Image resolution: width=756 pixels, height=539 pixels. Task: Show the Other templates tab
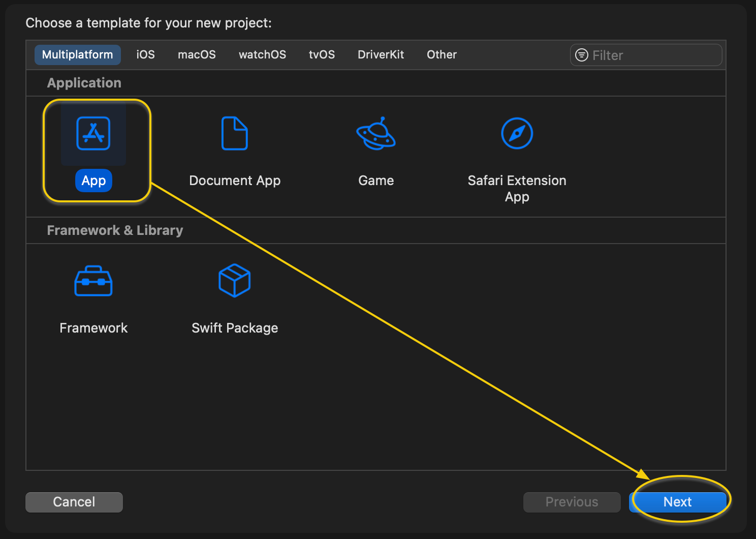coord(442,54)
